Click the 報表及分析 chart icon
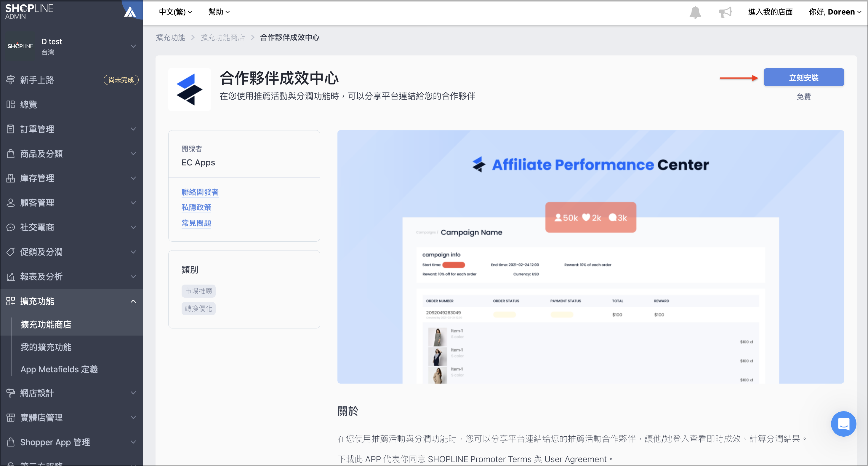Viewport: 868px width, 466px height. pos(10,277)
